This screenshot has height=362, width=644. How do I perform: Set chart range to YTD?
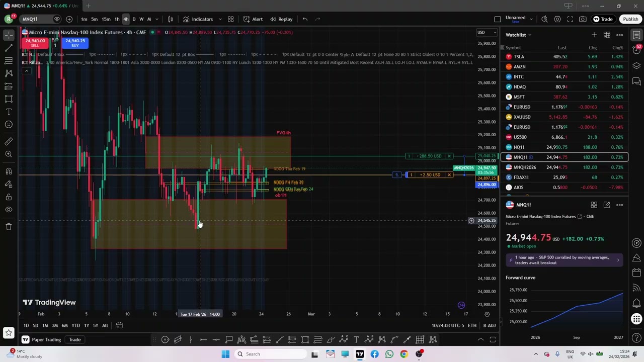[75, 326]
